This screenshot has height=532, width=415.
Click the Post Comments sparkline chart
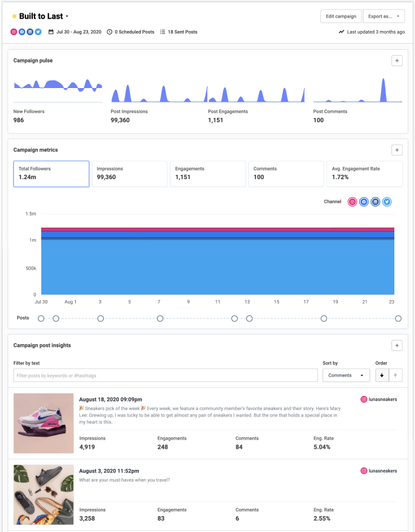358,90
